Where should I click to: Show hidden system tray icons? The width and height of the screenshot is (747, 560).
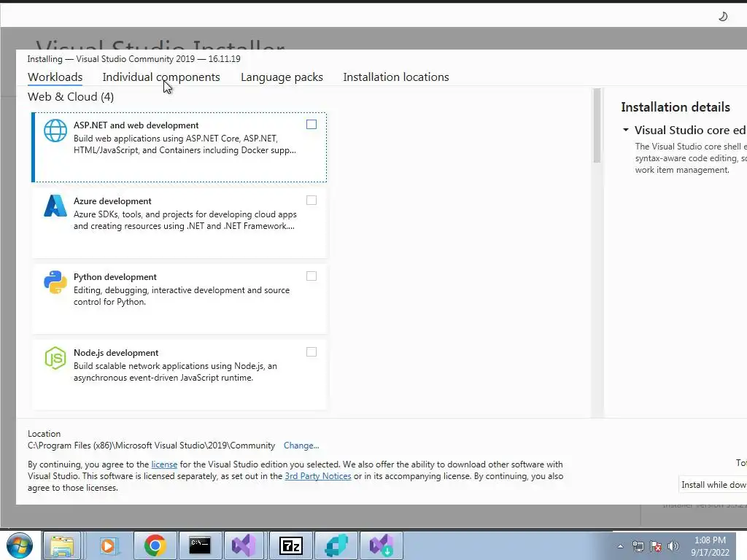pos(620,546)
